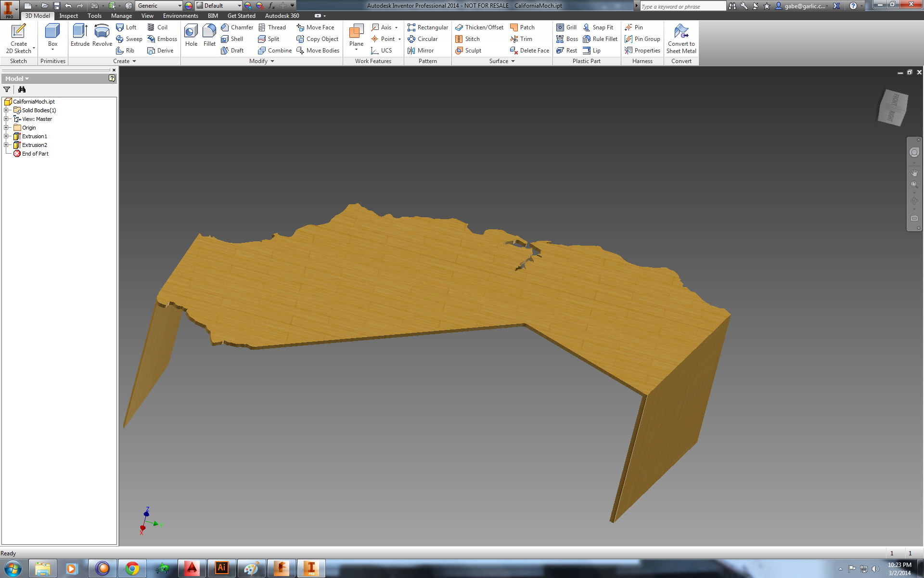The image size is (924, 578).
Task: Select the Stitch surface tool
Action: point(467,39)
